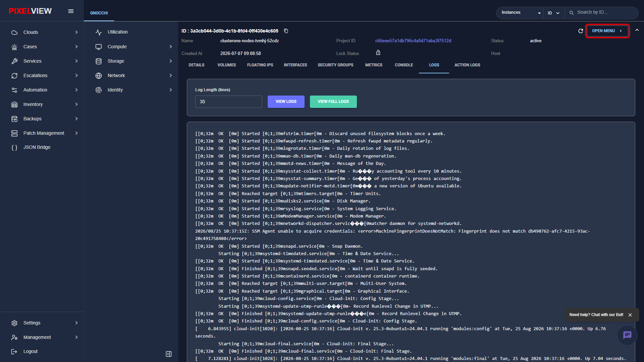Click the lock status padlock icon
This screenshot has height=362, width=644.
click(378, 53)
